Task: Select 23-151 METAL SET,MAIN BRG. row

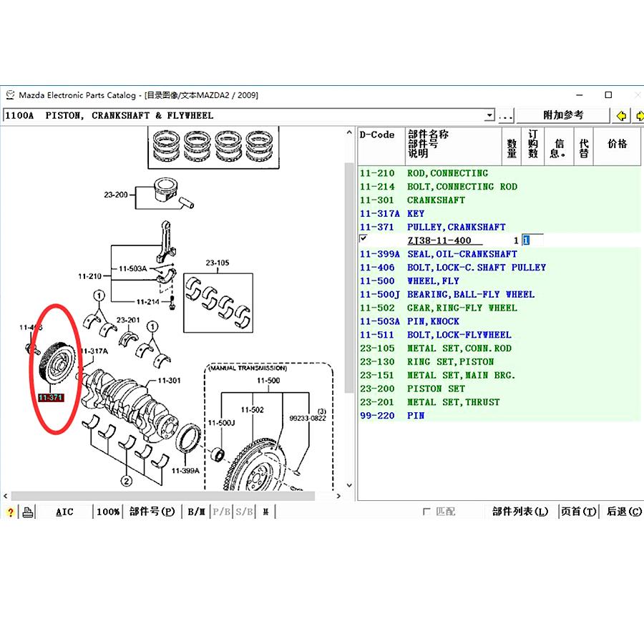Action: pos(499,376)
